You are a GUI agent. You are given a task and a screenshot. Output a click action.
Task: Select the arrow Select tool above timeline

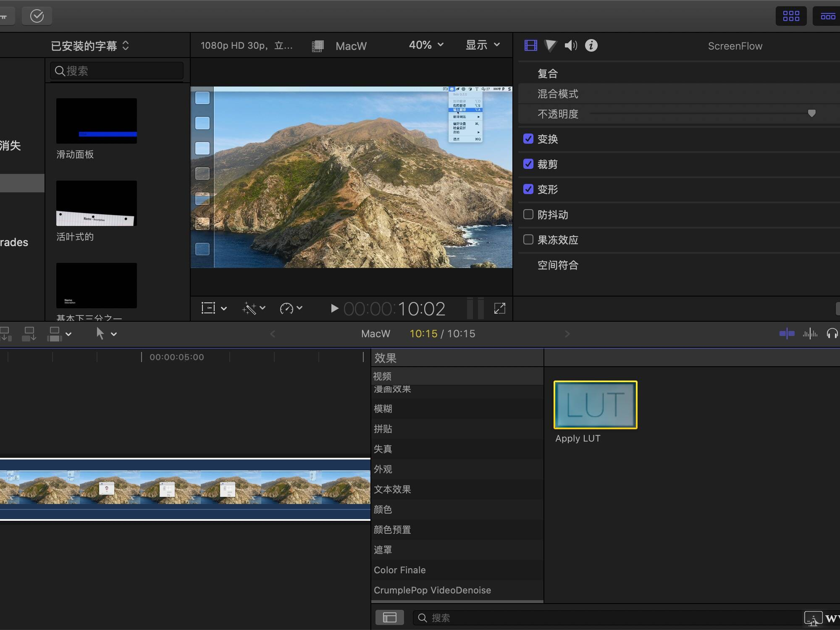click(100, 333)
